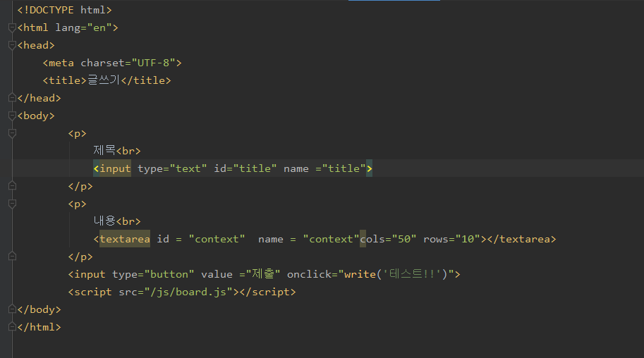Viewport: 644px width, 358px height.
Task: Click the fold marker beside </body>
Action: (x=12, y=309)
